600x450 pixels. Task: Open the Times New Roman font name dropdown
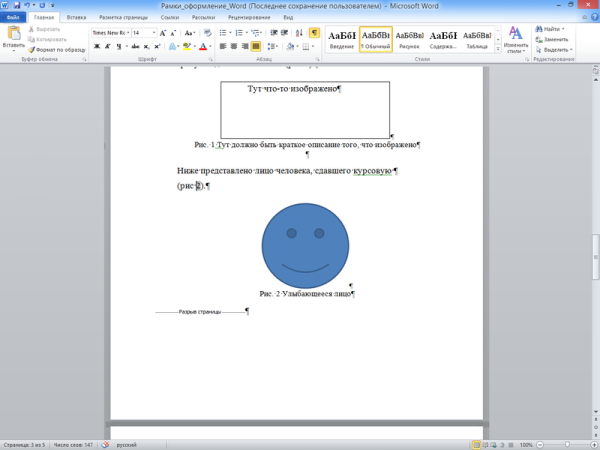click(110, 32)
